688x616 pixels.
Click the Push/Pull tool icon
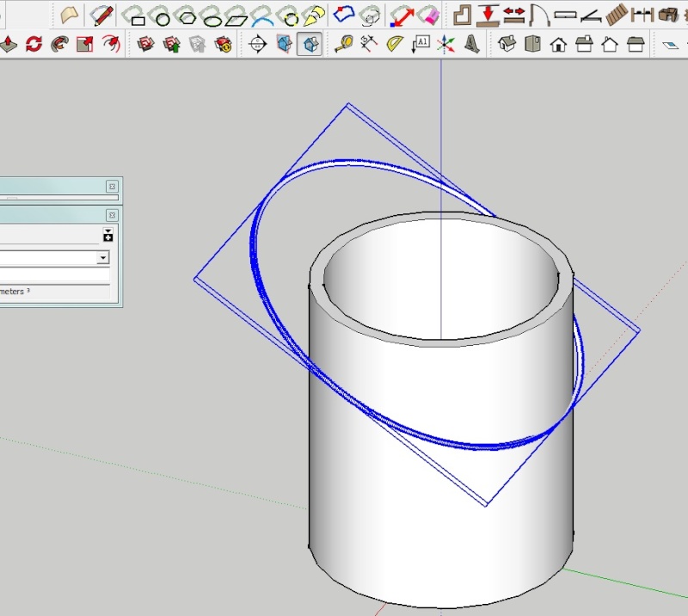[x=9, y=44]
